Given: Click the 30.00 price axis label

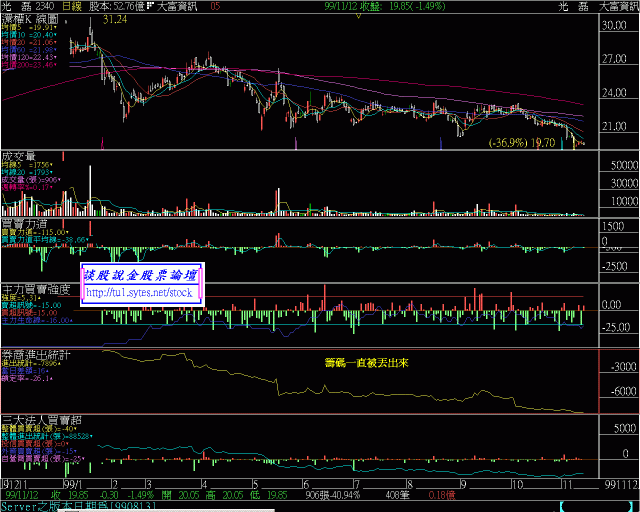Looking at the screenshot, I should coord(614,25).
